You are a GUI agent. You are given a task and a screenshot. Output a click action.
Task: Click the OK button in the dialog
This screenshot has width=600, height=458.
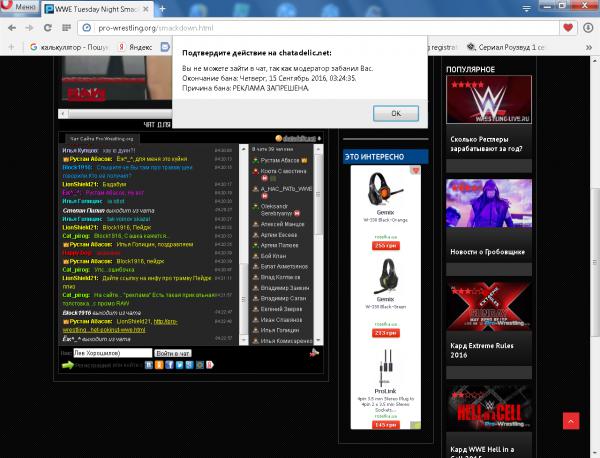396,114
